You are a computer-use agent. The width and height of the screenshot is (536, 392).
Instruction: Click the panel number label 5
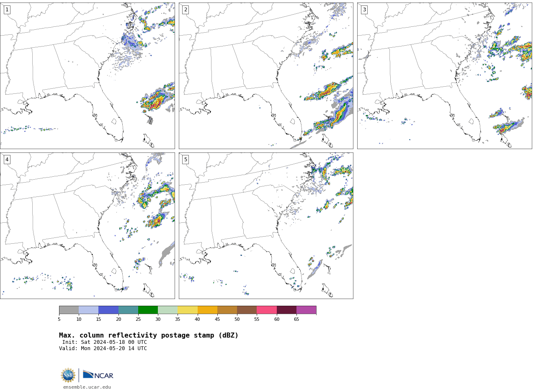[x=186, y=160]
